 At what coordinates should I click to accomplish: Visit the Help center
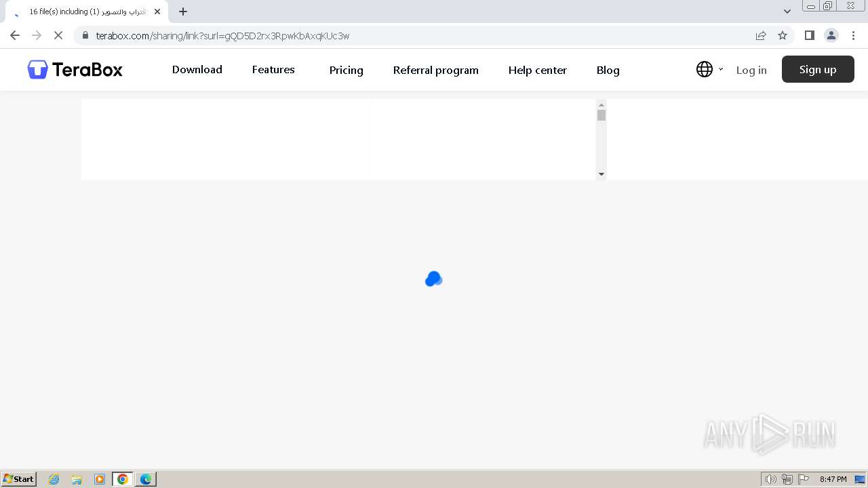click(538, 70)
